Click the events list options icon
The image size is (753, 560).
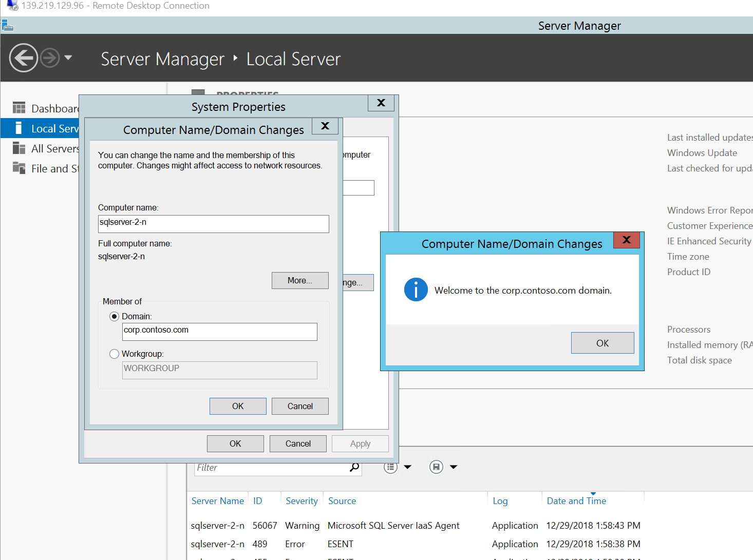pyautogui.click(x=390, y=467)
